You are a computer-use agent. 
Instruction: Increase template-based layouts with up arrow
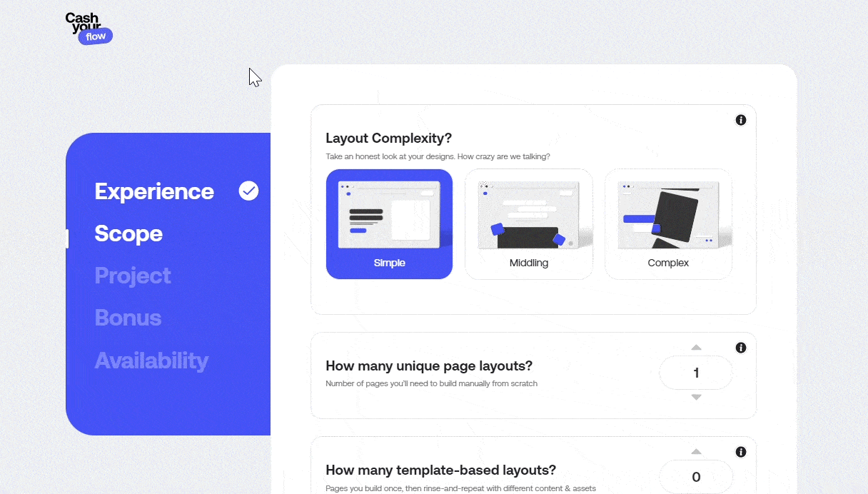pyautogui.click(x=697, y=451)
